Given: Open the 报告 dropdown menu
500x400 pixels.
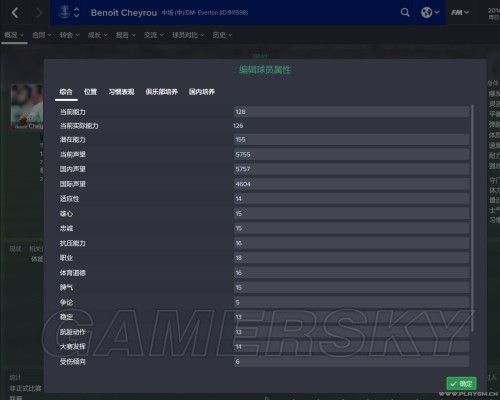Looking at the screenshot, I should point(125,35).
